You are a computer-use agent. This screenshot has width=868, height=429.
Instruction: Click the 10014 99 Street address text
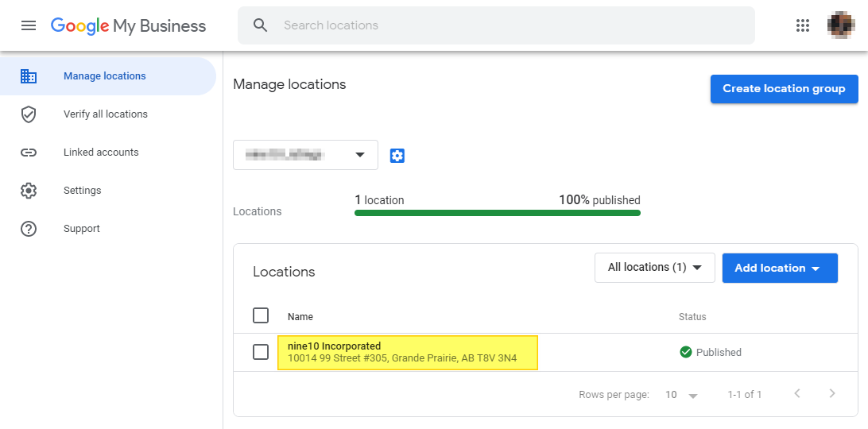402,358
